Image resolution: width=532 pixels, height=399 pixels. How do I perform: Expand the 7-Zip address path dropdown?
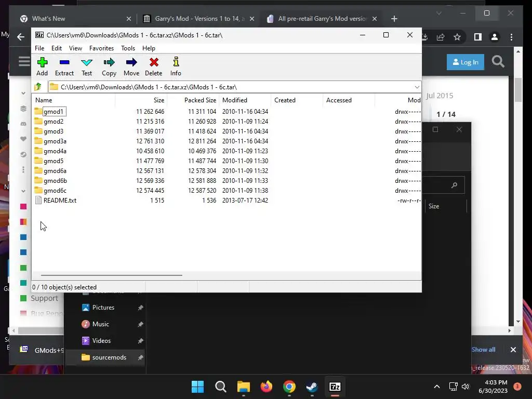tap(417, 87)
